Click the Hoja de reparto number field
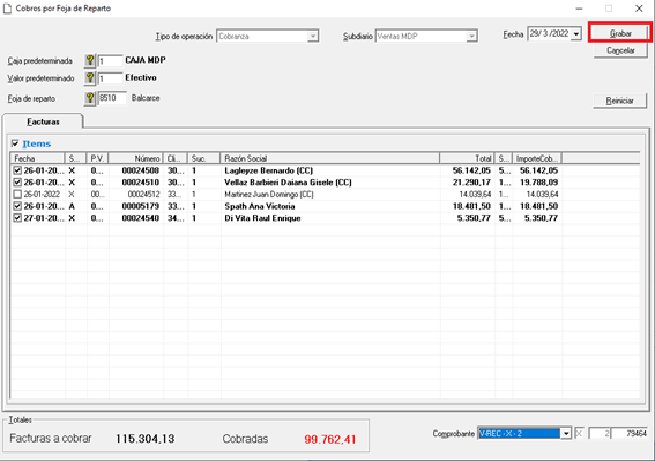This screenshot has height=461, width=655. [x=111, y=98]
